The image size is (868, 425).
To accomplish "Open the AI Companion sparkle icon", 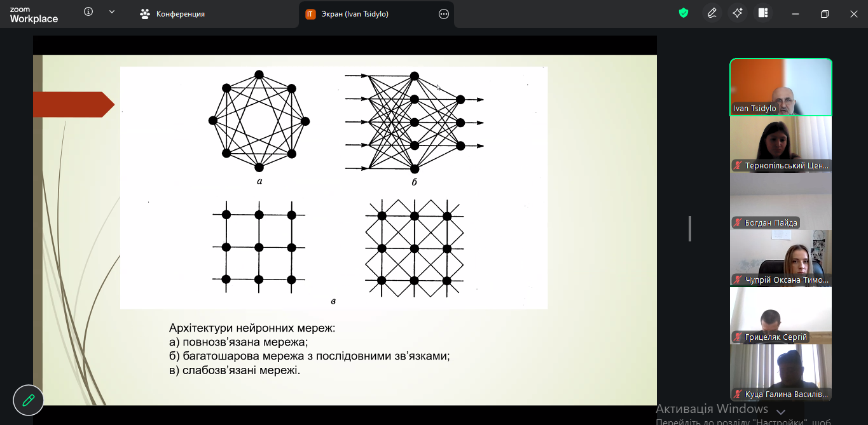I will tap(738, 13).
